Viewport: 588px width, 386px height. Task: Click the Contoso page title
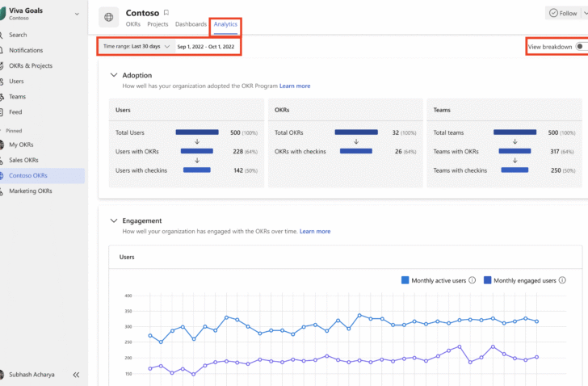(x=142, y=13)
